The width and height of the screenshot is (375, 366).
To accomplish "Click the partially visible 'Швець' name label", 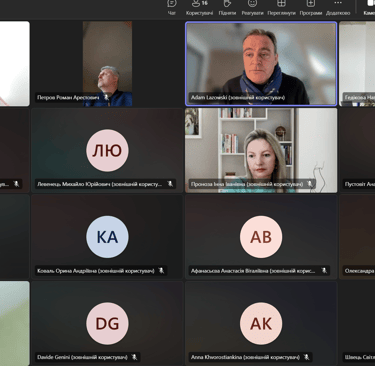I will click(359, 357).
